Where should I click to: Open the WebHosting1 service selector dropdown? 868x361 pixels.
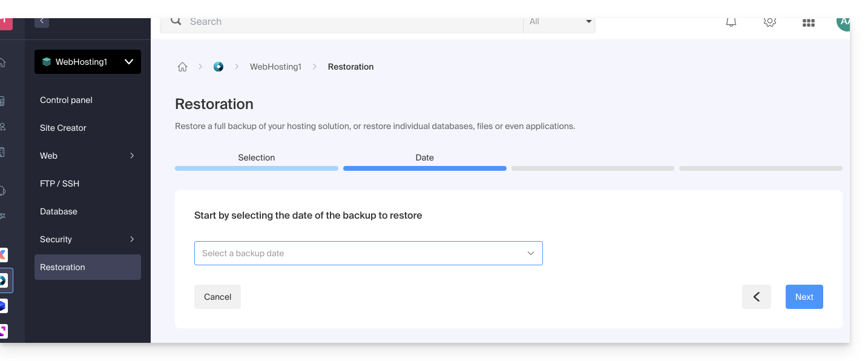[x=88, y=62]
